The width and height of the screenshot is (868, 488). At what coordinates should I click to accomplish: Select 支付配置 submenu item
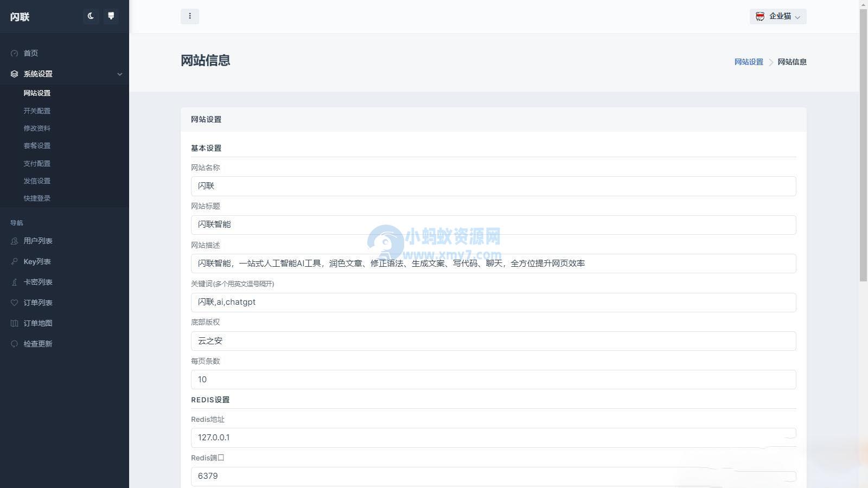37,163
